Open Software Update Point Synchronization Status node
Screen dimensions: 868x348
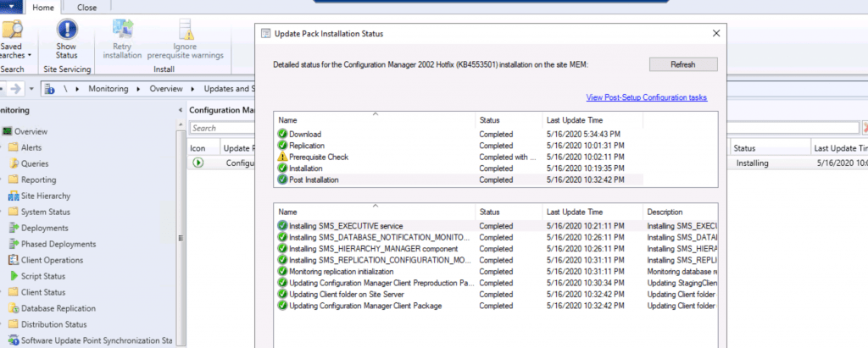[x=90, y=340]
